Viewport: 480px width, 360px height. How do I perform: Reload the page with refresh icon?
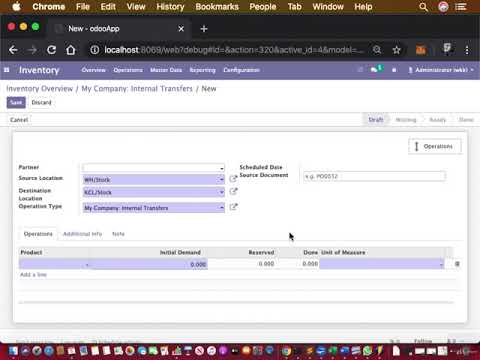(x=51, y=50)
